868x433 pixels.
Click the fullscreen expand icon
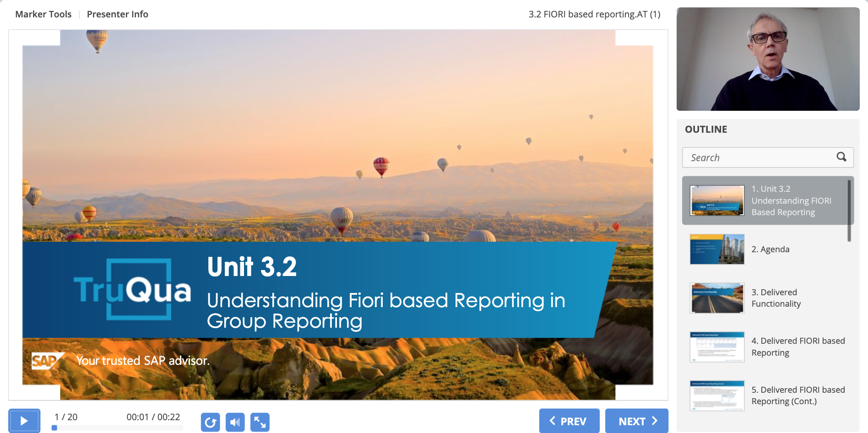[x=260, y=422]
